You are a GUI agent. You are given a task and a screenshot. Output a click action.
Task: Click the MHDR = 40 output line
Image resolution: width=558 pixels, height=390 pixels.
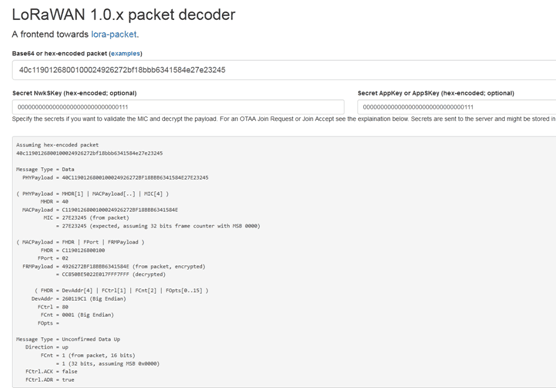tap(54, 202)
